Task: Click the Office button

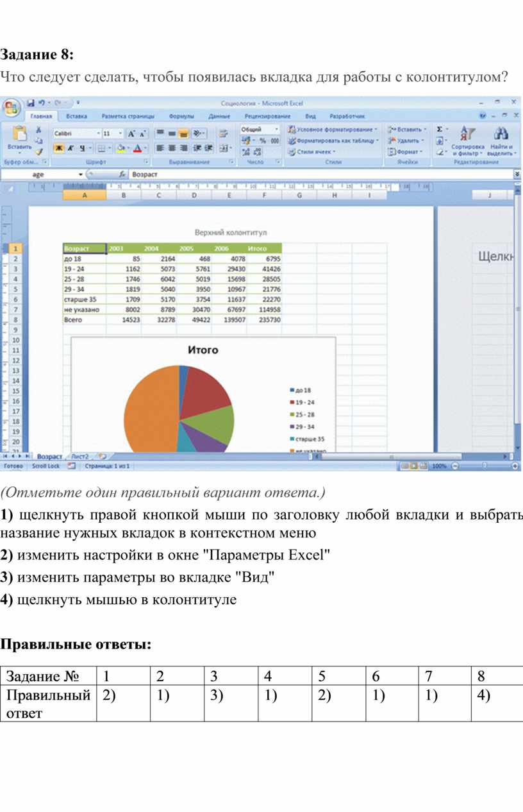Action: tap(11, 107)
